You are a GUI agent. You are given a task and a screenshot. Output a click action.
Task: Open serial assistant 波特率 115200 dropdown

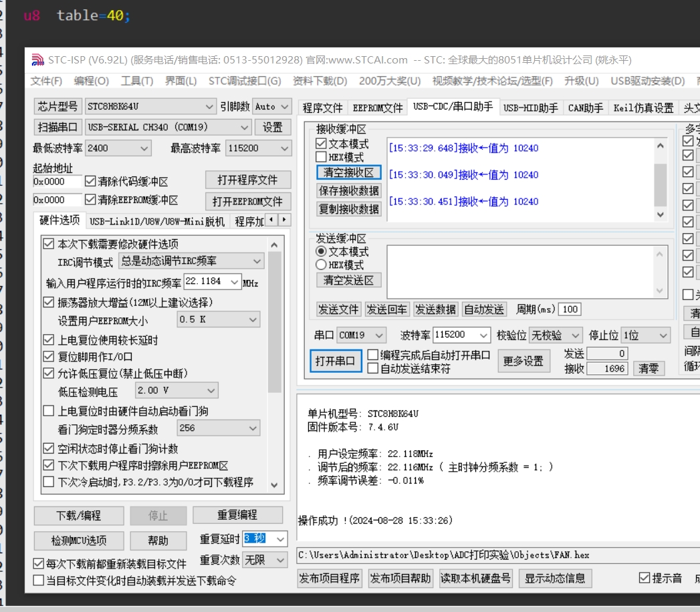coord(483,335)
